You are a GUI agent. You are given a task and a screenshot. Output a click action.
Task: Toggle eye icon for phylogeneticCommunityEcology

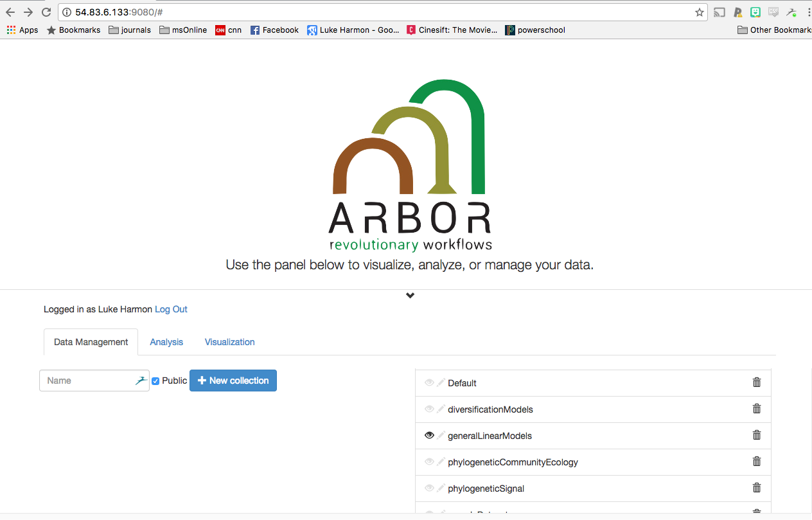pyautogui.click(x=429, y=462)
